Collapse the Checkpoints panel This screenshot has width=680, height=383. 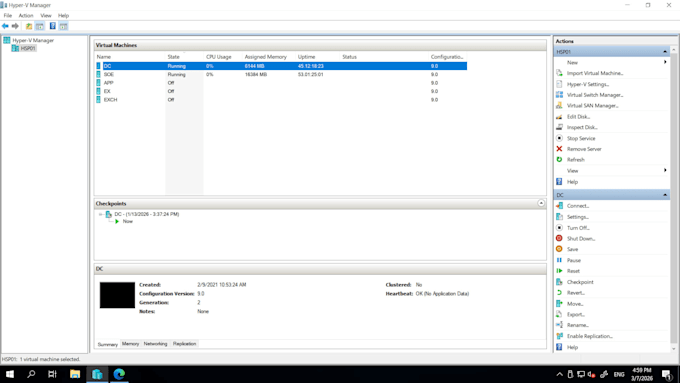click(541, 203)
